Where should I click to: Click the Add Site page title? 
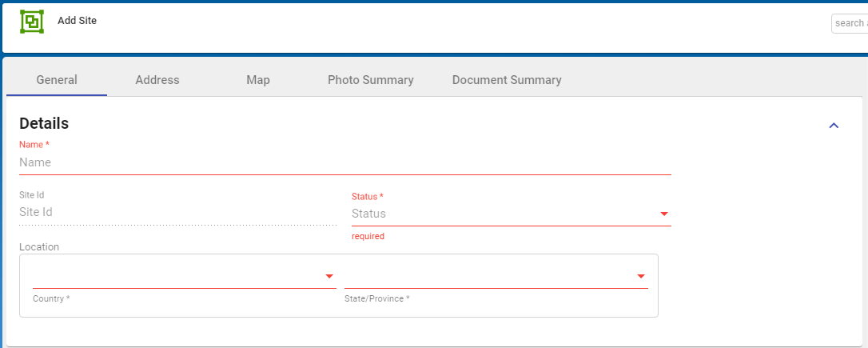(x=77, y=21)
